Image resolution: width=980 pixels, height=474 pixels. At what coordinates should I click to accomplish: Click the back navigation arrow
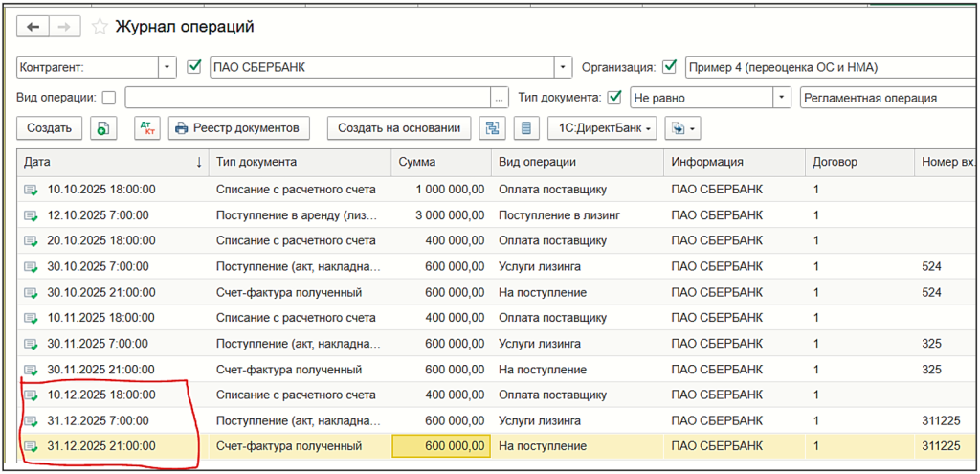tap(33, 27)
